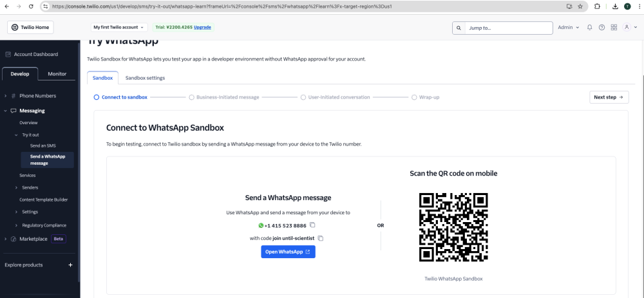Open the help question mark icon
Viewport: 644px width, 298px height.
601,28
